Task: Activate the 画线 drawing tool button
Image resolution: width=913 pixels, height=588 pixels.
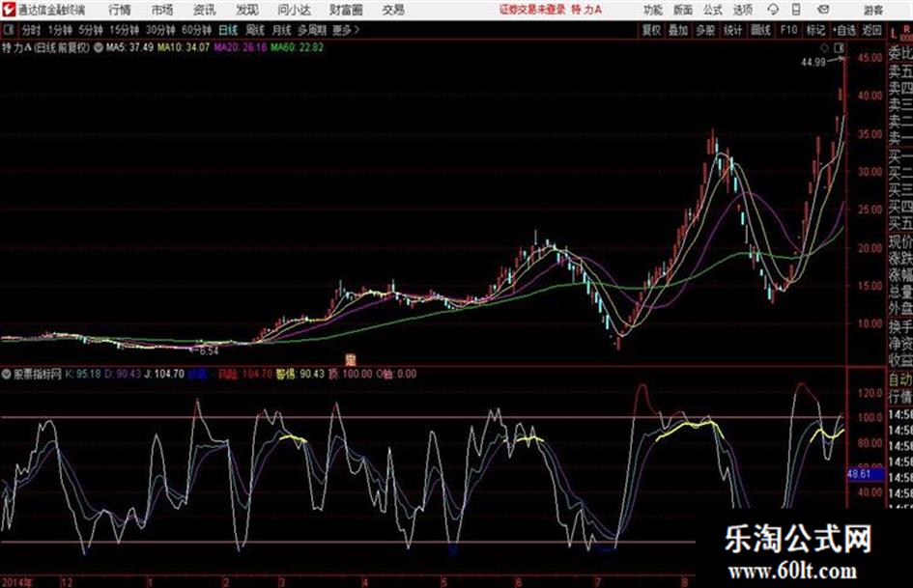Action: pos(761,30)
